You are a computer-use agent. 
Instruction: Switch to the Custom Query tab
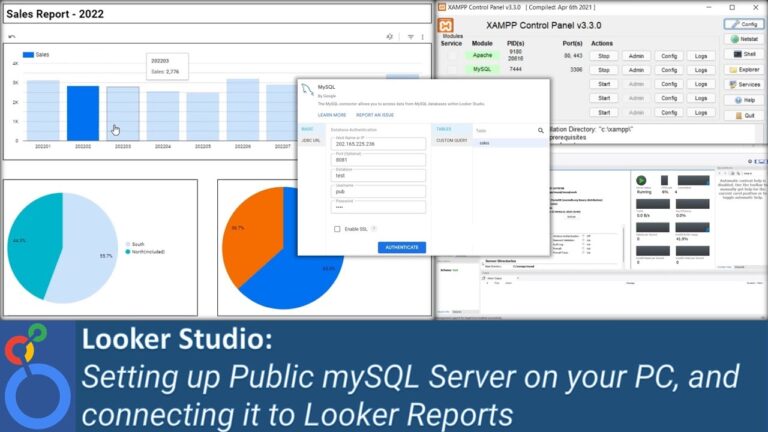point(452,141)
